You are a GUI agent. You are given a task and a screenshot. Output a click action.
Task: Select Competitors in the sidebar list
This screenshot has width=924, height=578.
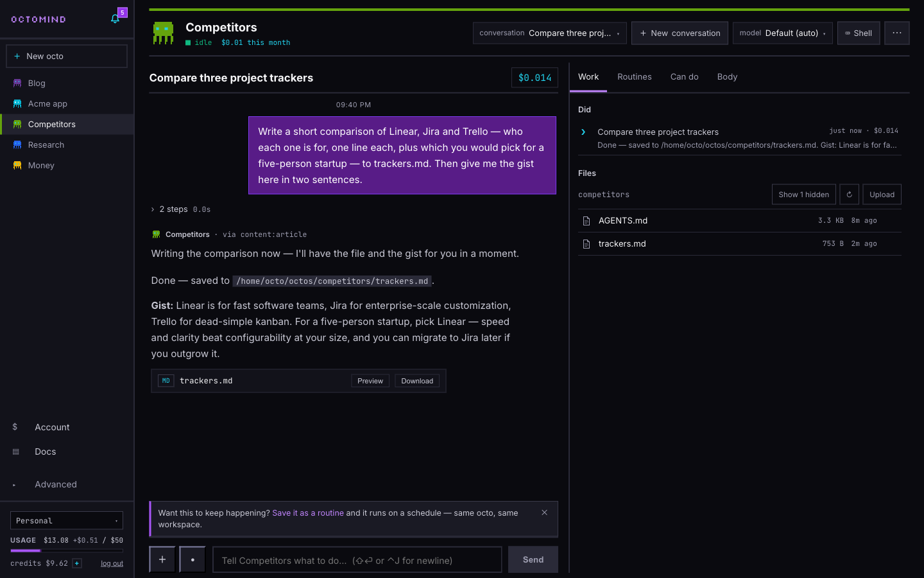point(67,124)
